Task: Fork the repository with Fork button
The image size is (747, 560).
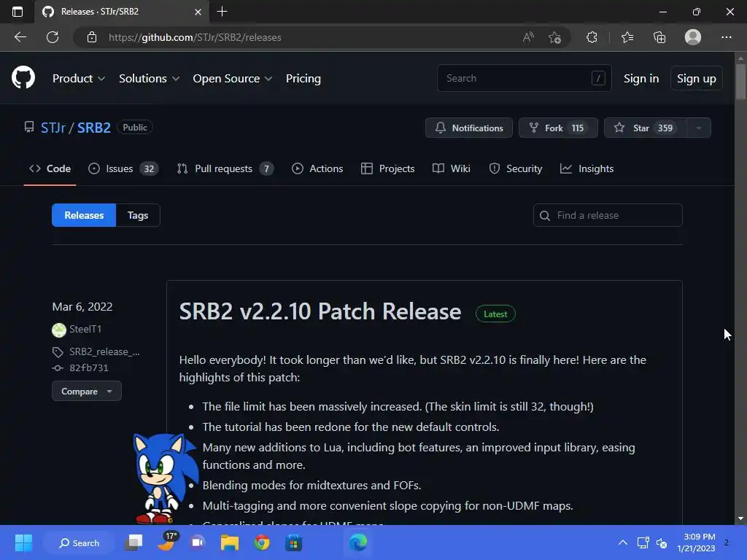Action: click(x=558, y=128)
